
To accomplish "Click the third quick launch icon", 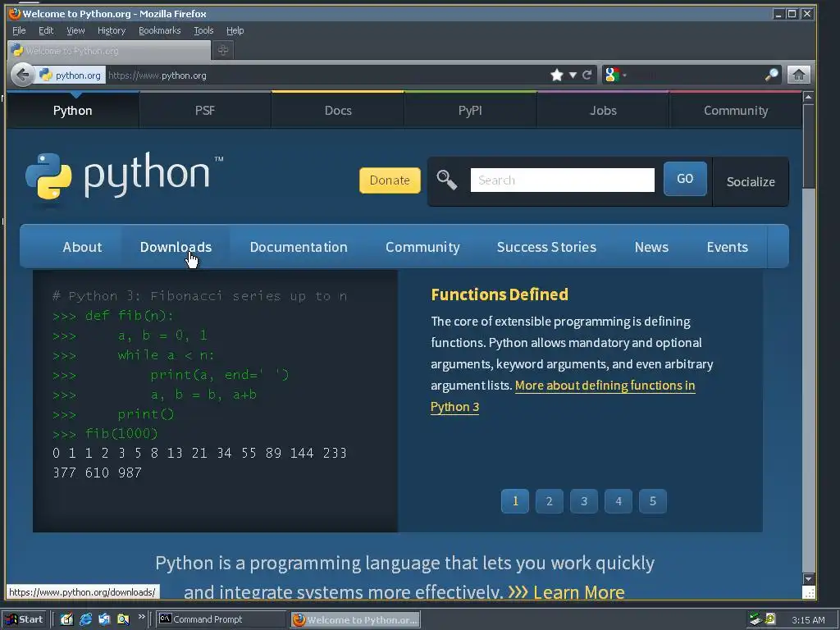I will coord(104,619).
